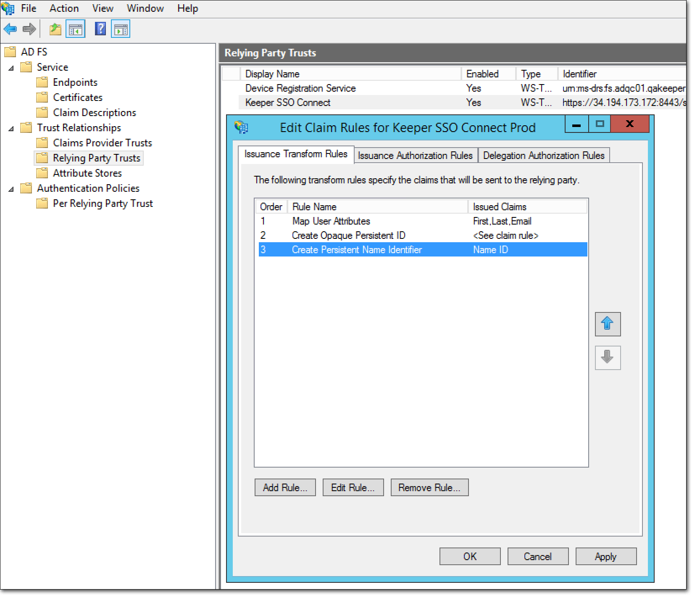Move the selected rule up with the arrow
The image size is (700, 603).
(608, 324)
